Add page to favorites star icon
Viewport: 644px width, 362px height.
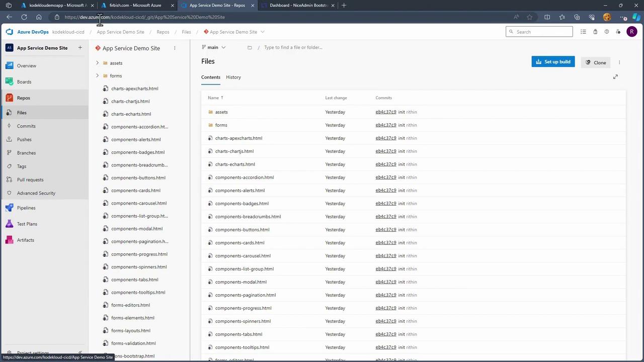point(530,17)
